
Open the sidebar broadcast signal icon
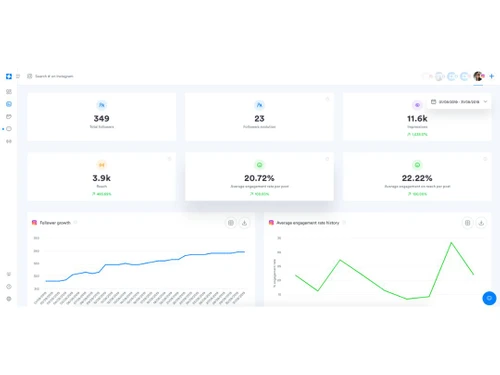(9, 141)
